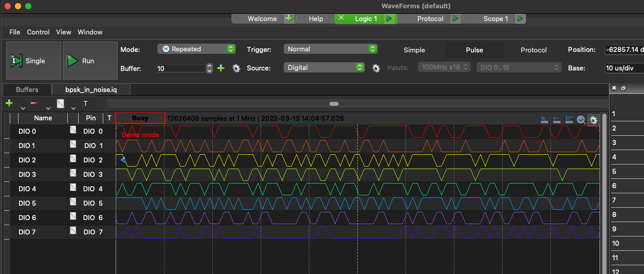Click play icon on Logic 1 tab
This screenshot has height=274, width=644.
coord(389,19)
